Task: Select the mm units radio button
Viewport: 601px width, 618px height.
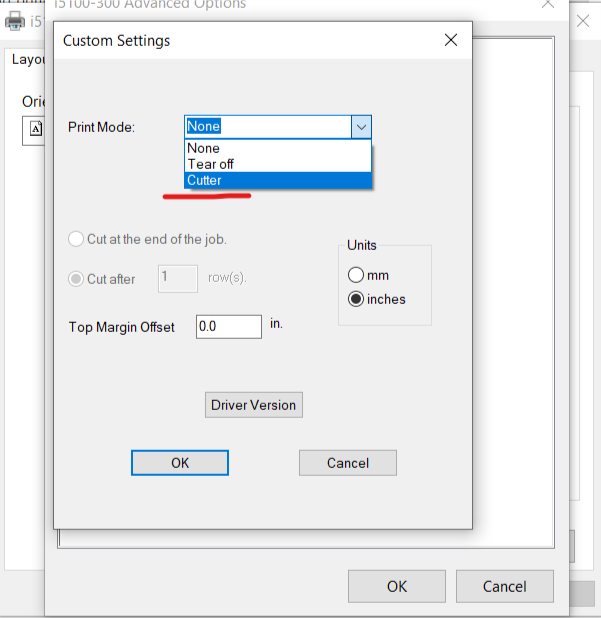Action: click(356, 275)
